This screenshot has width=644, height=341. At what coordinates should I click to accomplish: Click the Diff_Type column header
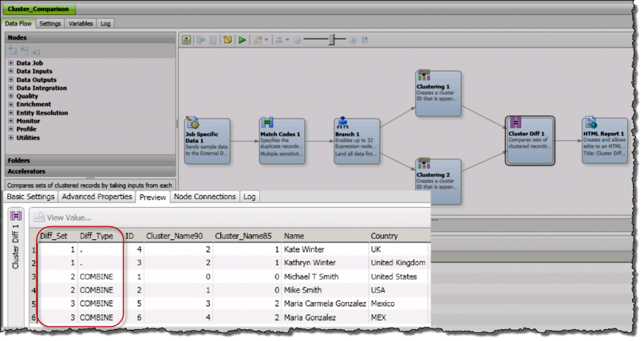[x=96, y=236]
